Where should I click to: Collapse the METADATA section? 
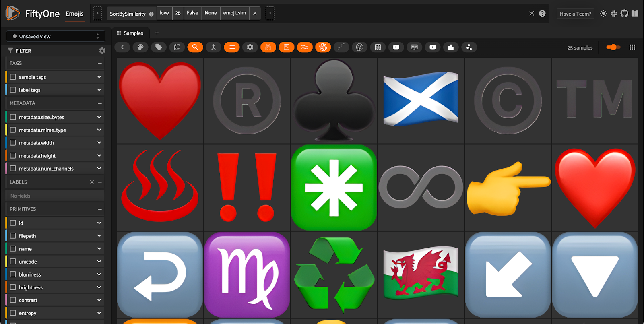coord(99,103)
